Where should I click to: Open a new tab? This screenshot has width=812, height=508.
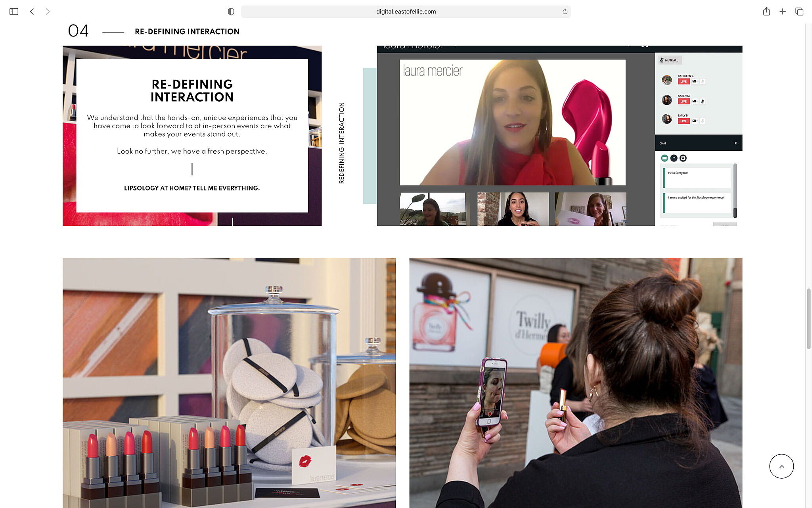(783, 12)
